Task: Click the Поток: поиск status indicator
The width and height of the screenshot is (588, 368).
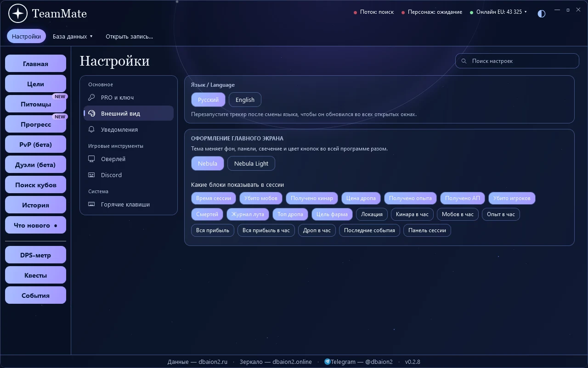Action: 373,12
